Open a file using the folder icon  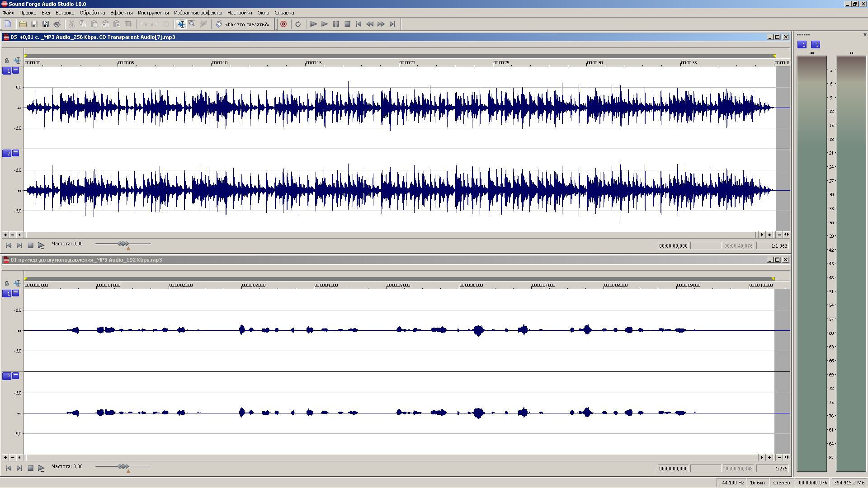(23, 24)
